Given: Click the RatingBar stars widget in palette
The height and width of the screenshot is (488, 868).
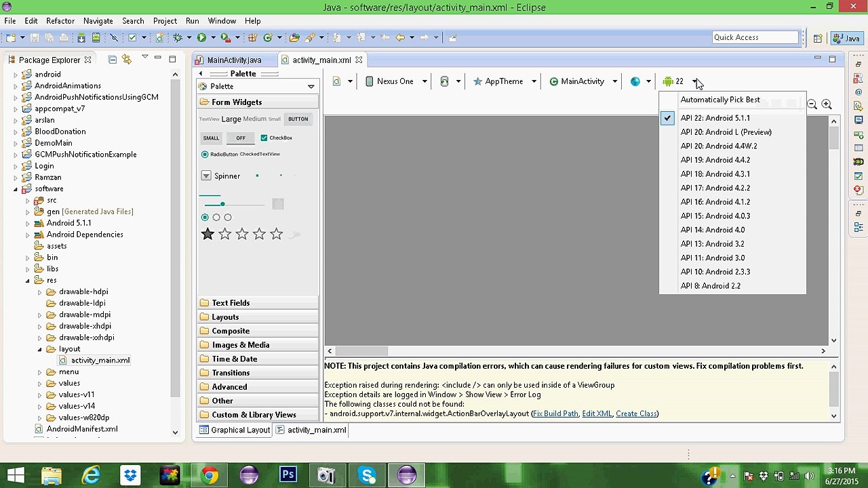Looking at the screenshot, I should click(x=242, y=234).
